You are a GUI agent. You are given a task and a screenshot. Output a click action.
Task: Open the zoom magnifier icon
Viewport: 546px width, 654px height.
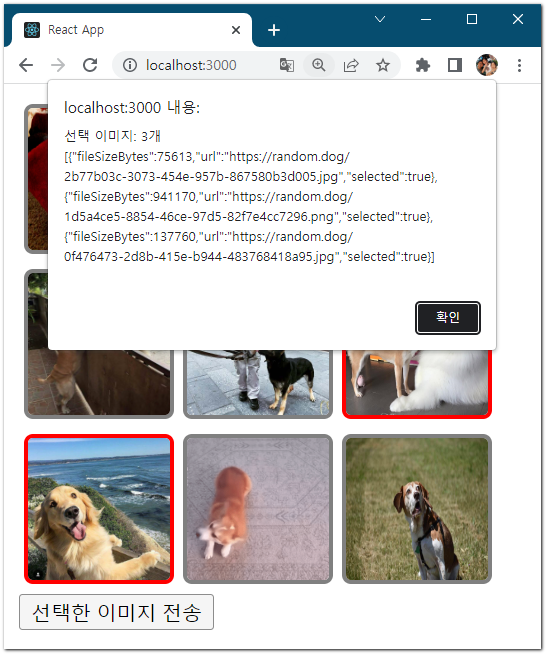point(319,65)
